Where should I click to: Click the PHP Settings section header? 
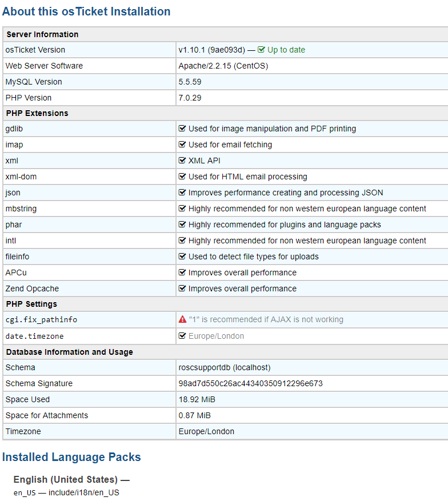(31, 304)
